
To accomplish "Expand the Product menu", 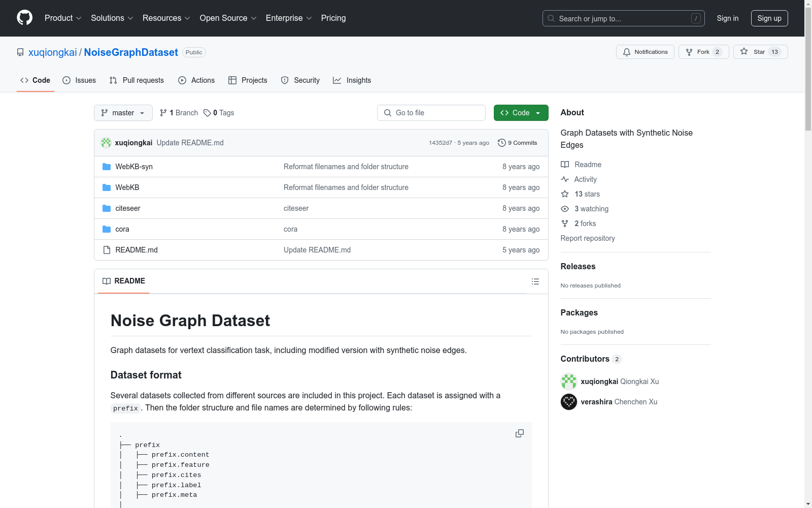I will (63, 18).
